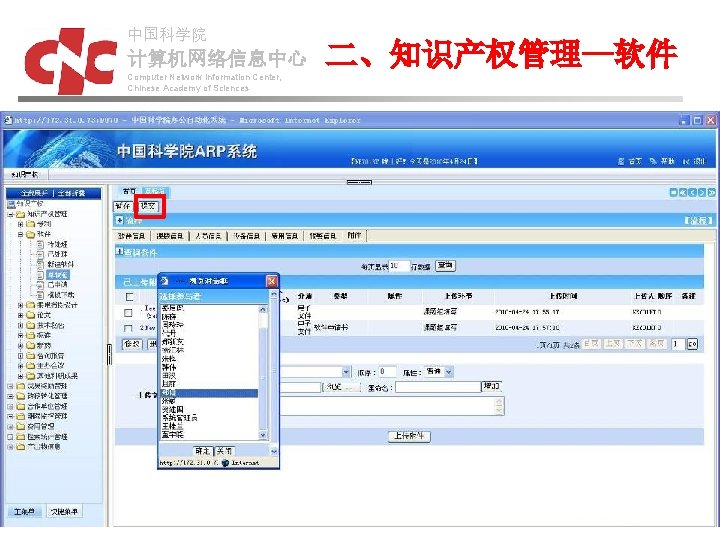Click the plus icon on software section header
Screen dimensions: 720x540
[120, 220]
